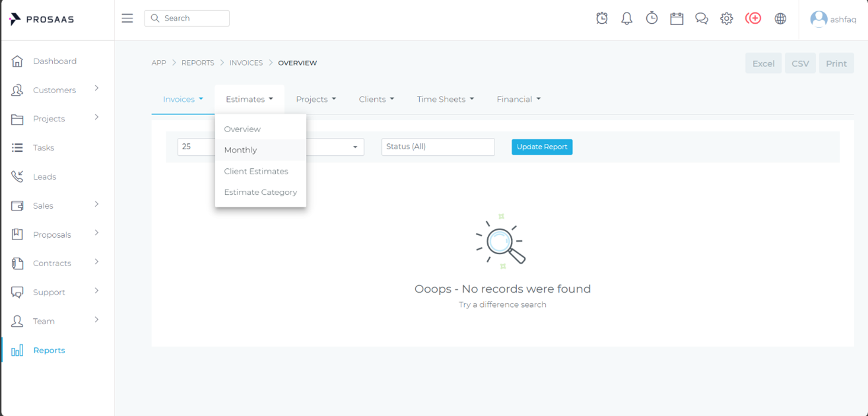Export report with Excel button

coord(763,63)
